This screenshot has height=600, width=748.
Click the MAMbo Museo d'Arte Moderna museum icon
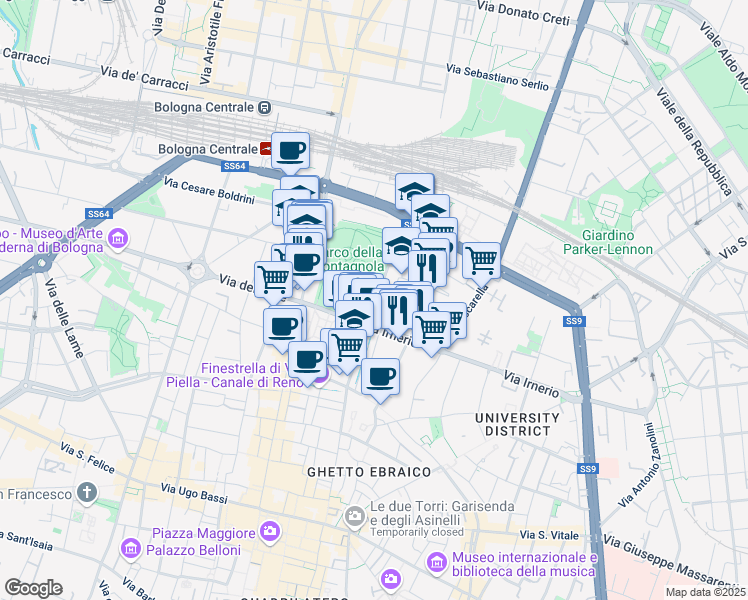coord(117,237)
